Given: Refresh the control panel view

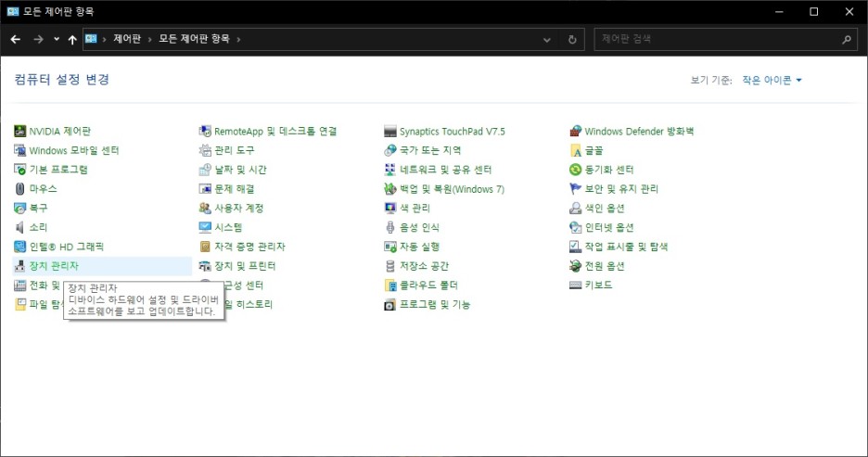Looking at the screenshot, I should coord(572,40).
